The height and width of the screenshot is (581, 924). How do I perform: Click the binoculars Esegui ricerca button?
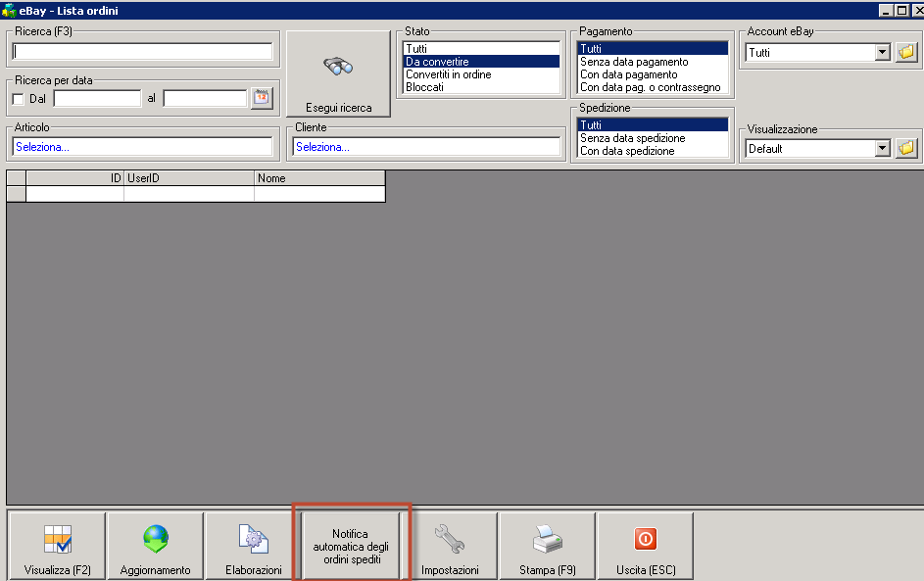pos(338,73)
